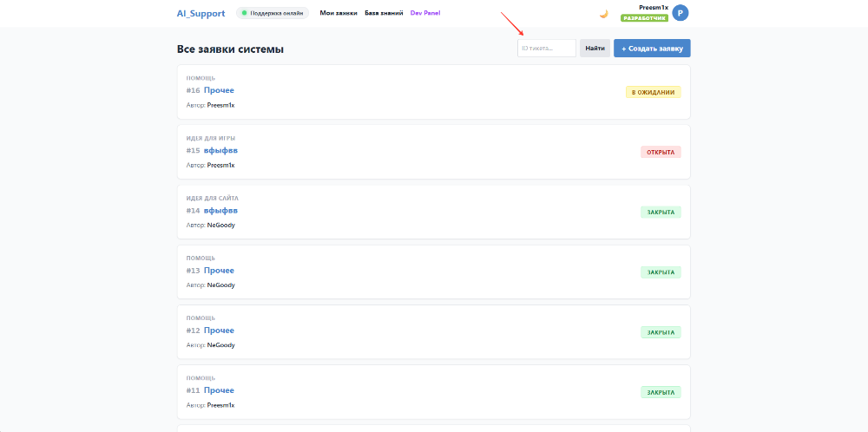Click username Preesm1x in header
The width and height of the screenshot is (868, 432).
[x=654, y=7]
